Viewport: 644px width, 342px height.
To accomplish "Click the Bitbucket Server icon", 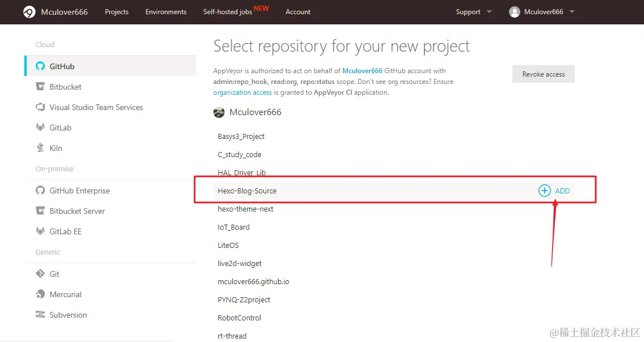I will click(40, 211).
